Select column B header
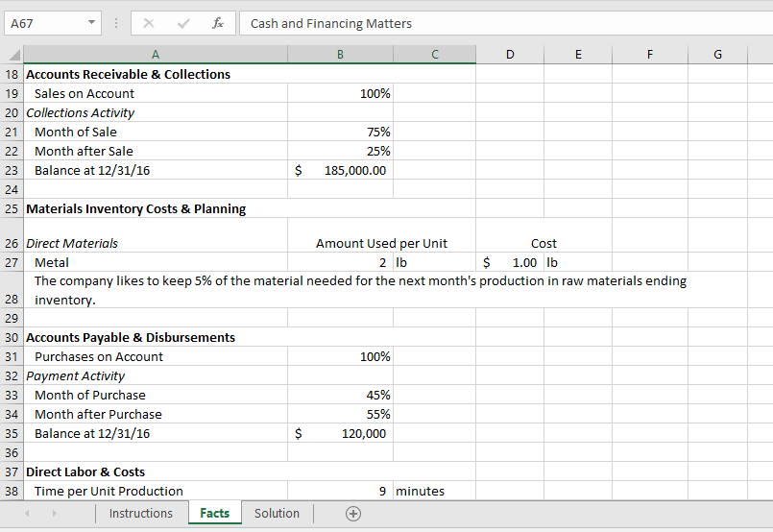 (340, 55)
